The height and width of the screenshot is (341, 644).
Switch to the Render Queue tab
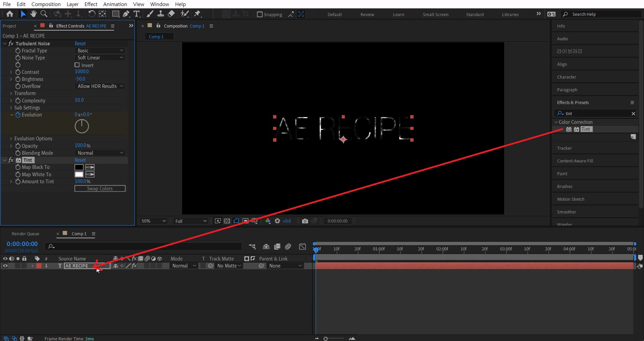[25, 234]
